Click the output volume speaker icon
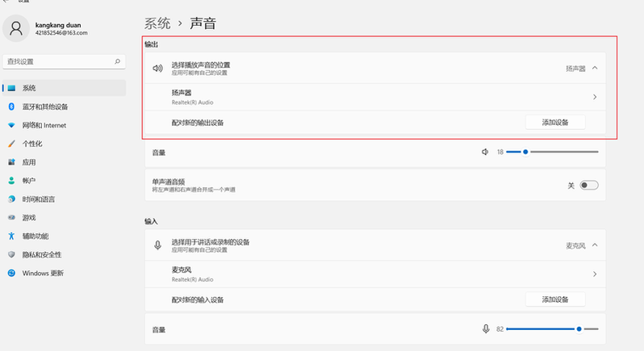The height and width of the screenshot is (351, 644). coord(485,152)
